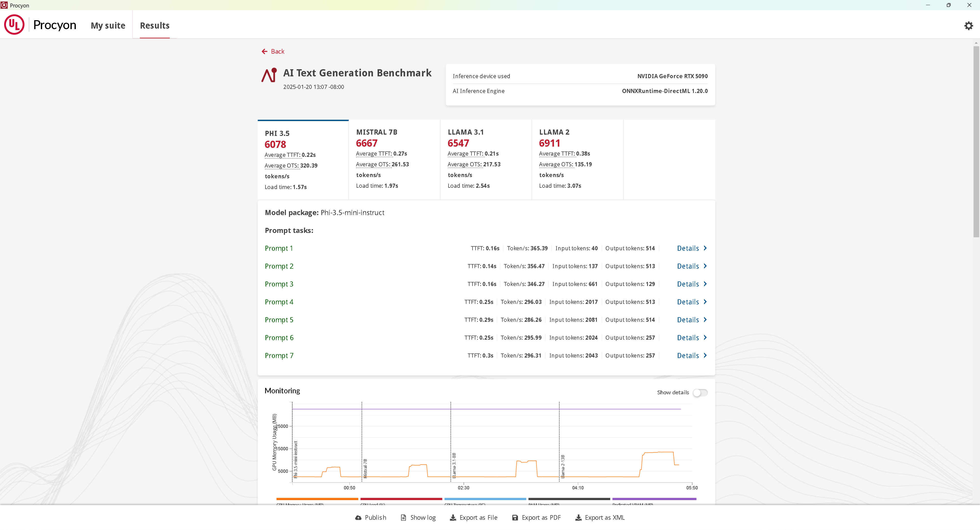Screen dimensions: 980x530
Task: Expand Prompt 2 details using its chevron
Action: 705,266
